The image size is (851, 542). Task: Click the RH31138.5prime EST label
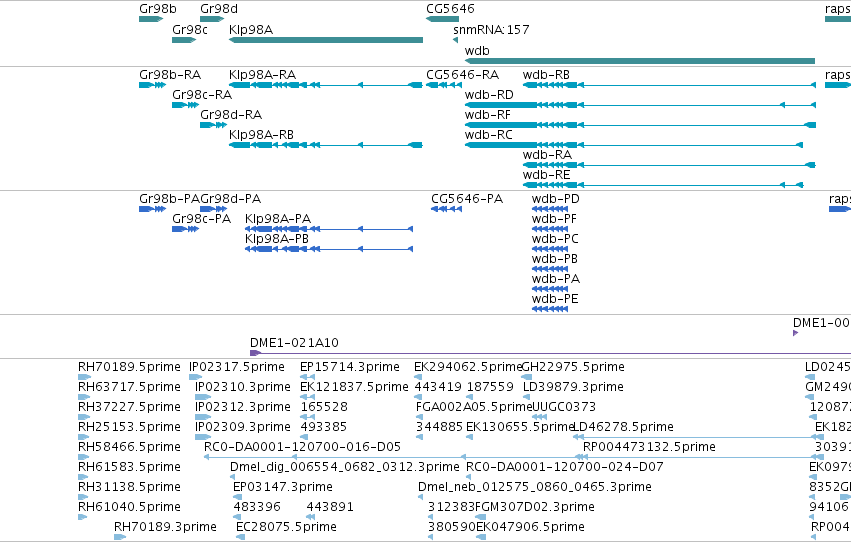[129, 487]
